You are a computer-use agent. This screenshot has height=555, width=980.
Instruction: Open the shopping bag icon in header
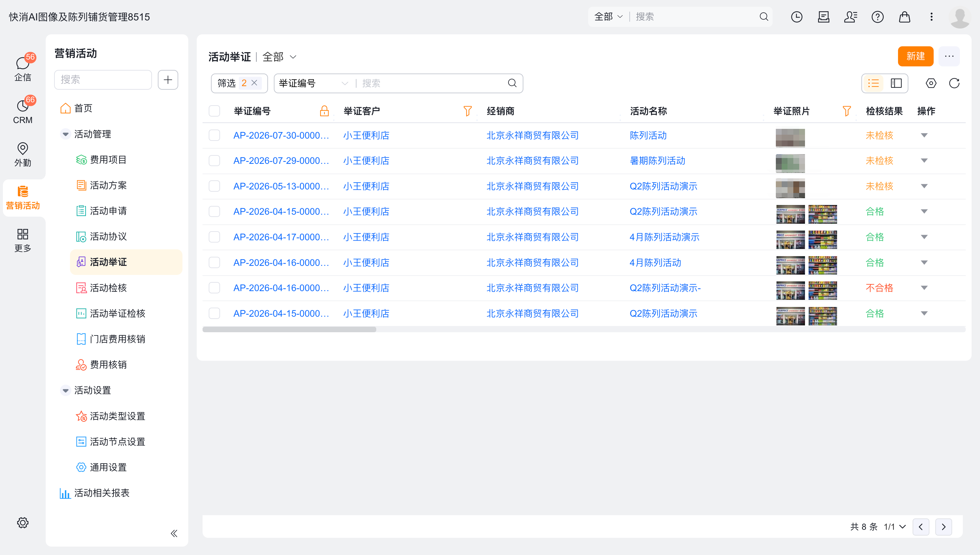[904, 17]
